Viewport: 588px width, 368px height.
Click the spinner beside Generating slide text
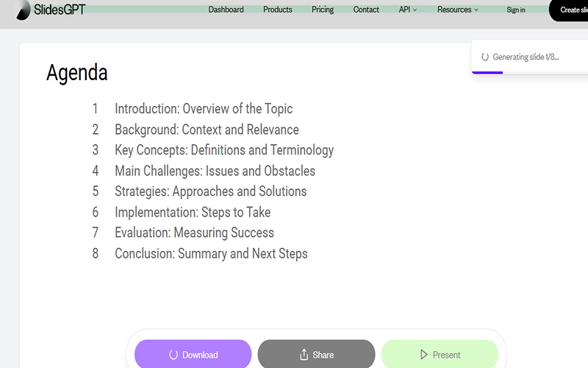pyautogui.click(x=485, y=57)
